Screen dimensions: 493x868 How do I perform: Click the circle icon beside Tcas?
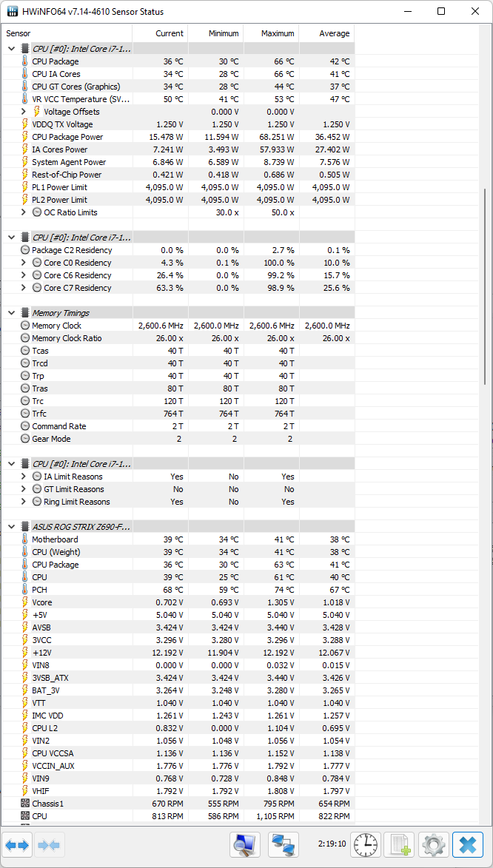coord(25,351)
